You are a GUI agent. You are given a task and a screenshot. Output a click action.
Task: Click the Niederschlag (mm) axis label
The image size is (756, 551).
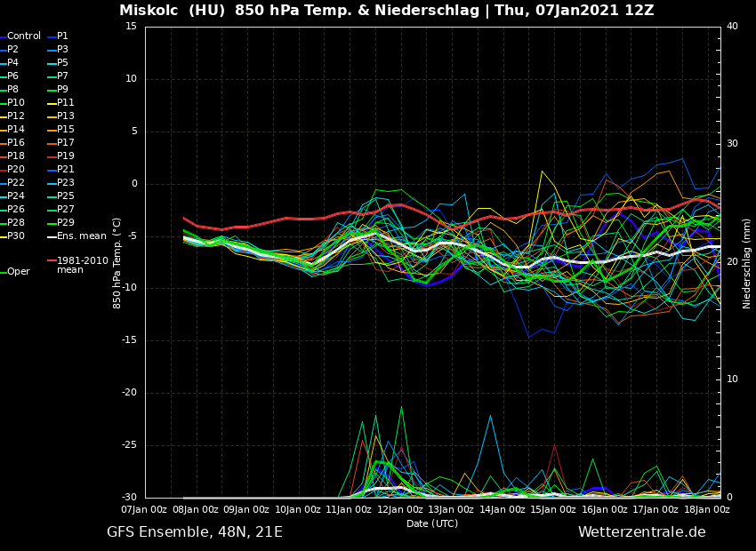click(747, 263)
